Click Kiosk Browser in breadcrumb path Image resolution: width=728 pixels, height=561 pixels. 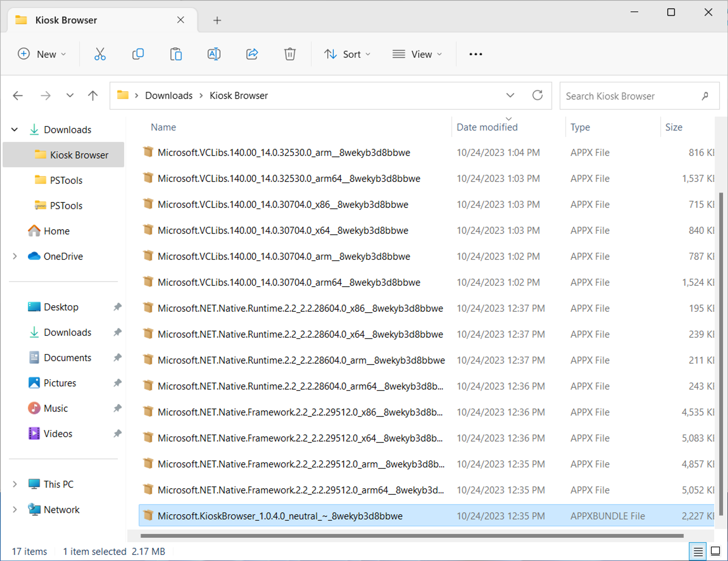(239, 96)
